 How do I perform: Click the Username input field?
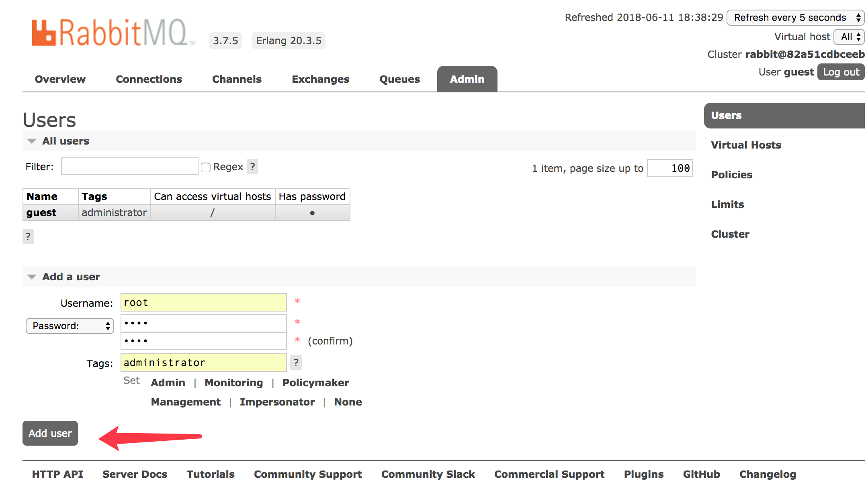(x=203, y=302)
